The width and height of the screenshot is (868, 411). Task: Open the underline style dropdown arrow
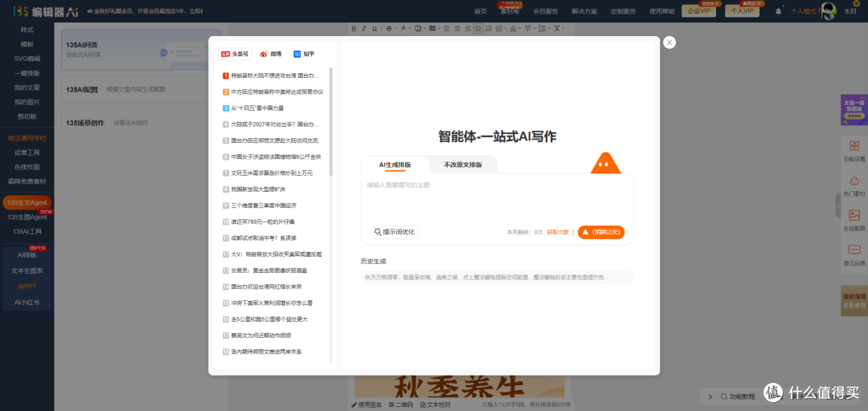pos(379,28)
